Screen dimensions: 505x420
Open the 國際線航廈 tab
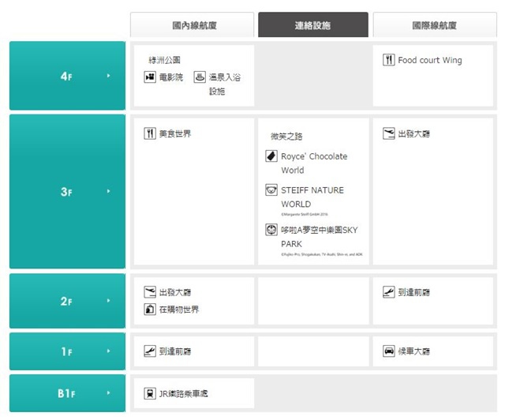pyautogui.click(x=435, y=24)
